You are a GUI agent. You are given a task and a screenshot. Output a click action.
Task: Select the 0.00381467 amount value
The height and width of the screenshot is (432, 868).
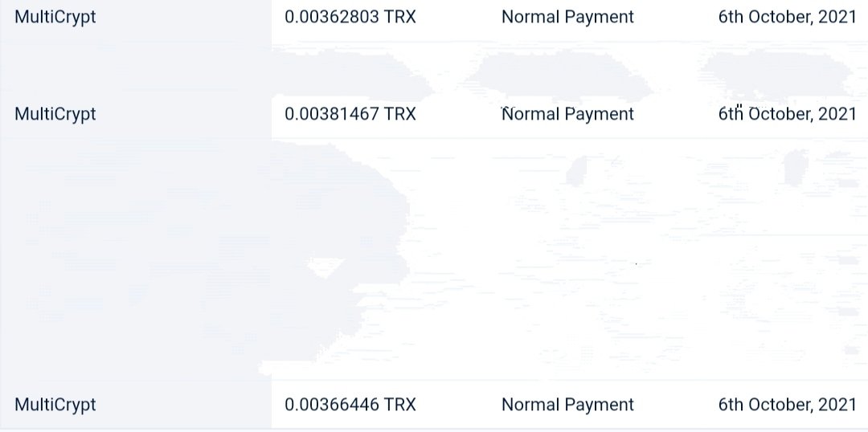(x=332, y=114)
